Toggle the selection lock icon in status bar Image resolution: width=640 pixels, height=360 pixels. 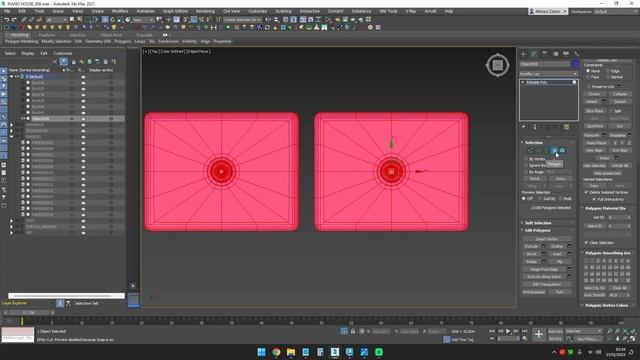[x=353, y=331]
